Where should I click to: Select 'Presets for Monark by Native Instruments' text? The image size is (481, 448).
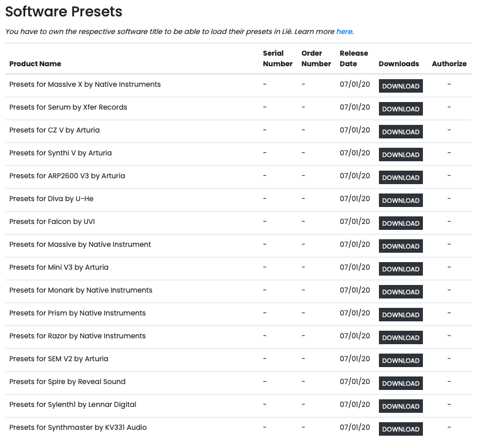81,290
